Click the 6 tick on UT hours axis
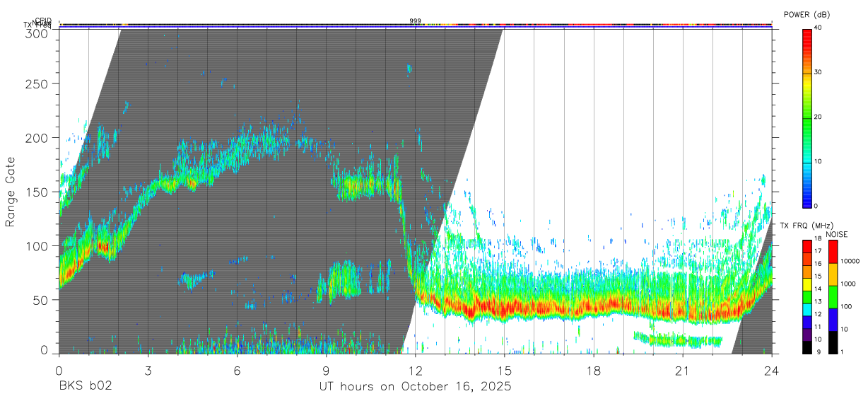The width and height of the screenshot is (868, 401). 237,370
